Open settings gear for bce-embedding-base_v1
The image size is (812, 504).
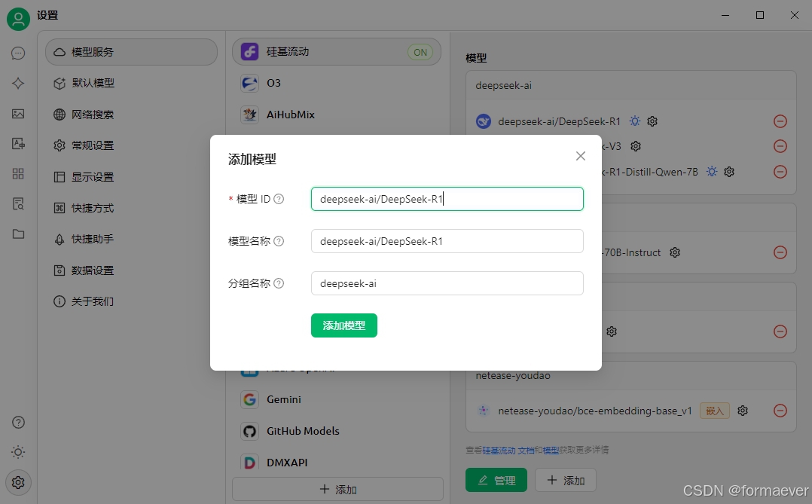coord(743,411)
